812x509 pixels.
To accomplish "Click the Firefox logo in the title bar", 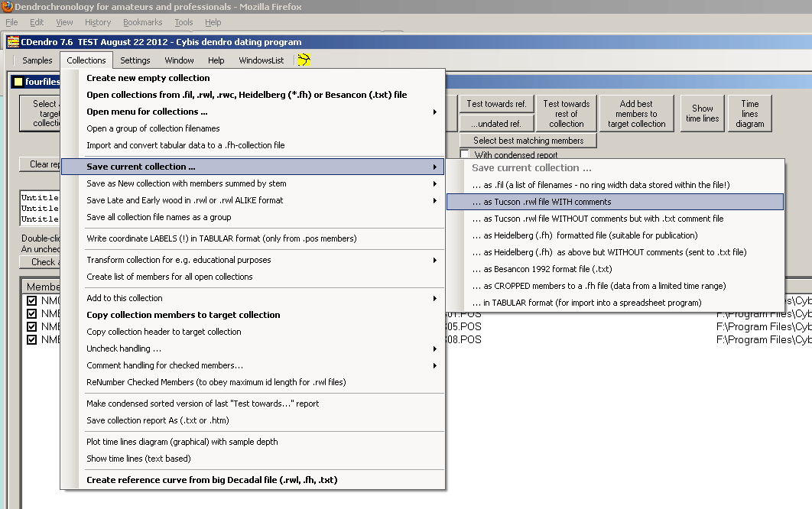I will 7,6.
